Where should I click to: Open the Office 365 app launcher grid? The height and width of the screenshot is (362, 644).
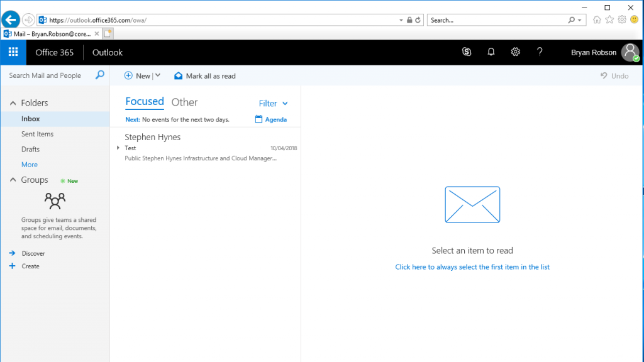tap(13, 52)
